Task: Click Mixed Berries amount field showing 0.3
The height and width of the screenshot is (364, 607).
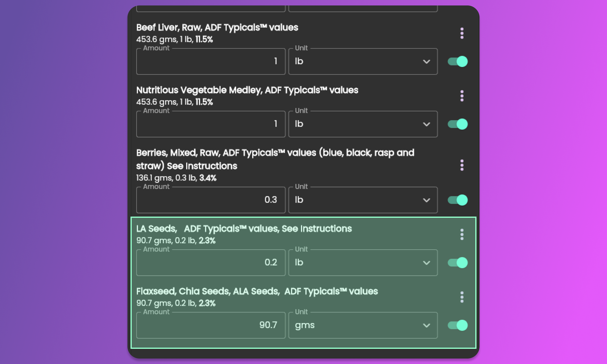Action: coord(211,200)
